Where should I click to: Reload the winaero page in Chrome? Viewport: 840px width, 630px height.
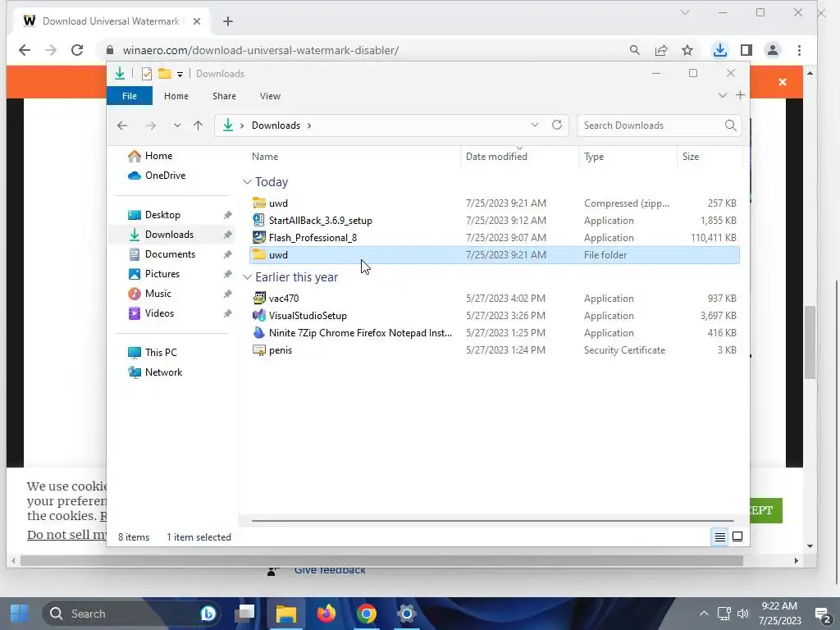(77, 50)
